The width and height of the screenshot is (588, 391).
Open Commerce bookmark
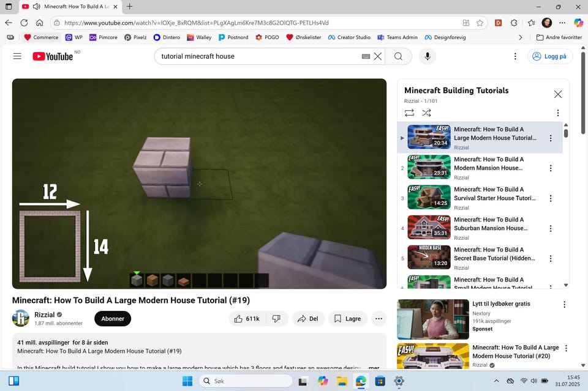[x=41, y=37]
